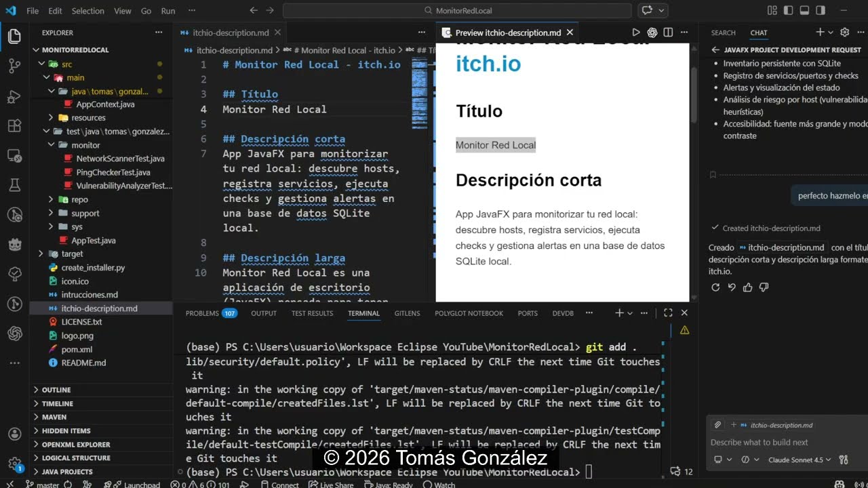This screenshot has width=868, height=488.
Task: Switch to the OUTPUT tab
Action: click(264, 313)
